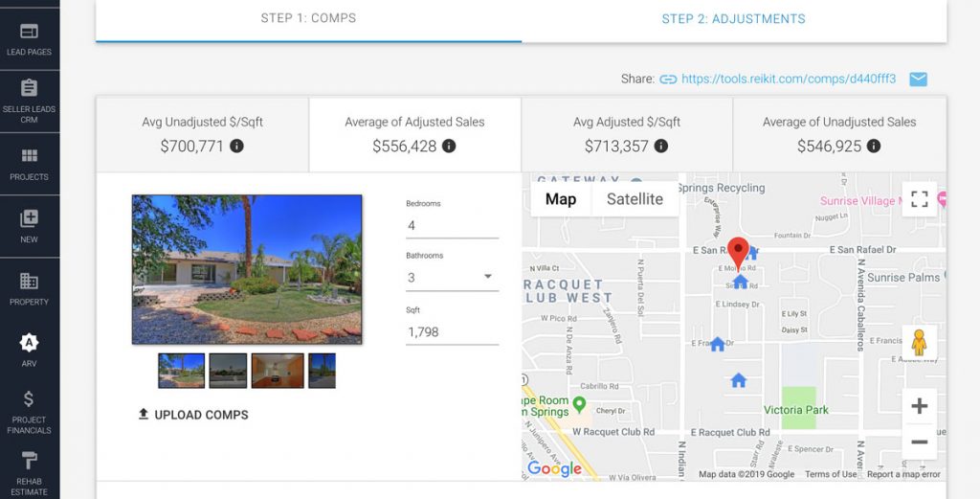Toggle map fullscreen view

click(x=920, y=199)
